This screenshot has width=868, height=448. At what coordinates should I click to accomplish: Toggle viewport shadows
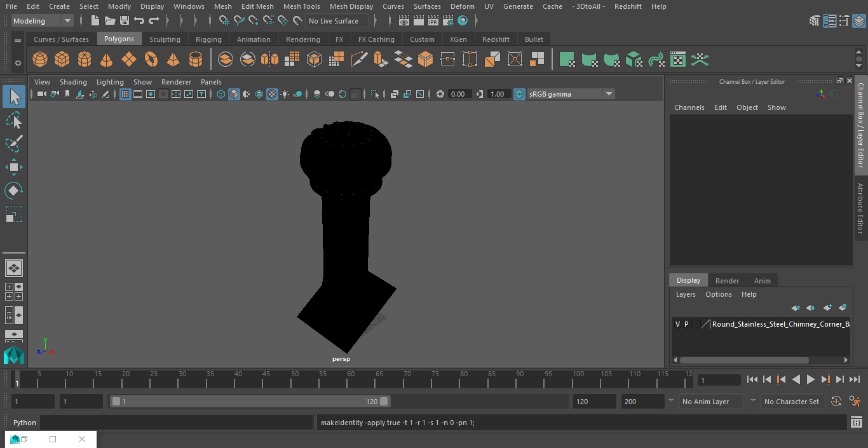[x=297, y=94]
